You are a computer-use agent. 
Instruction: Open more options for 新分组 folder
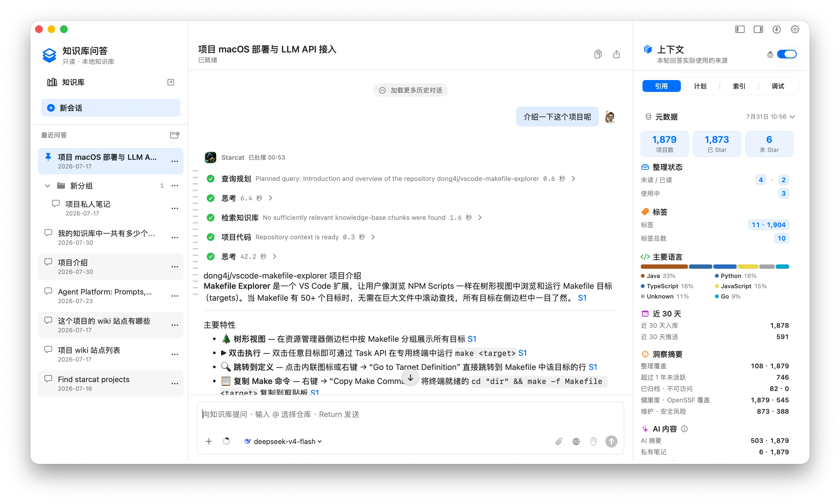175,185
